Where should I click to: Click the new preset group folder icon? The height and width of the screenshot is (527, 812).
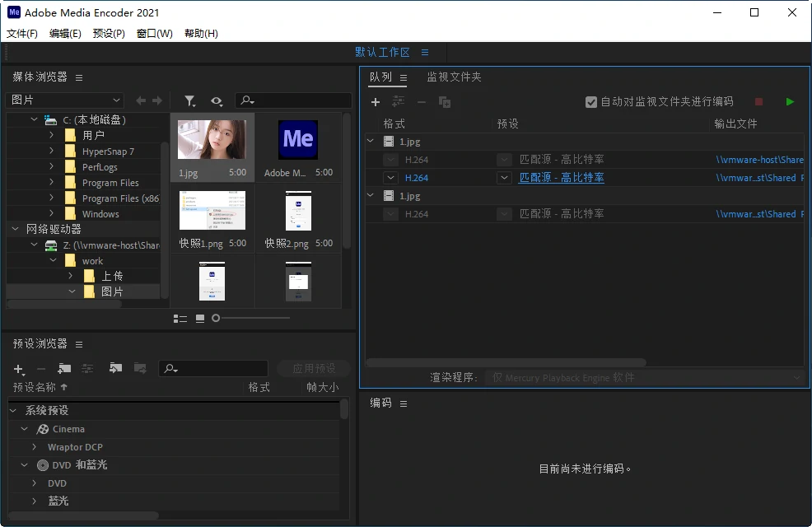(64, 368)
